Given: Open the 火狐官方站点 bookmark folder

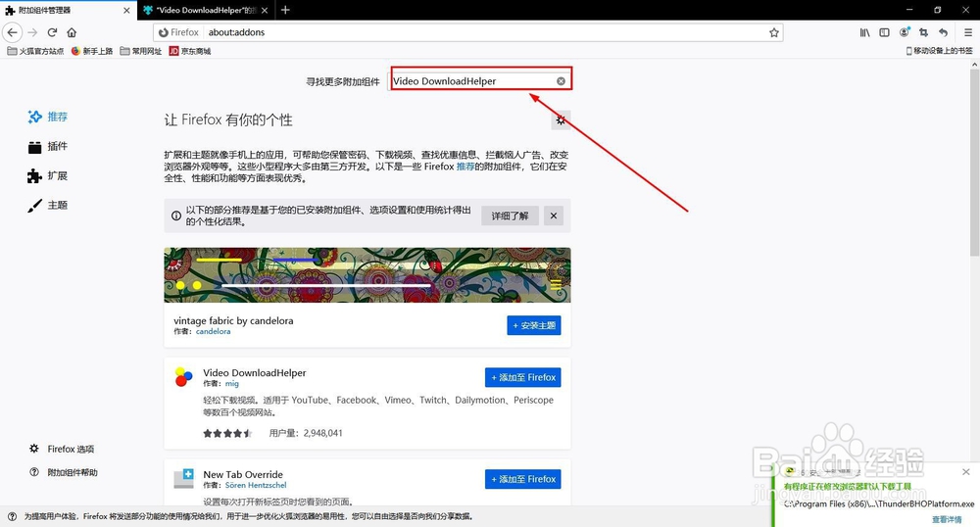Looking at the screenshot, I should (35, 51).
